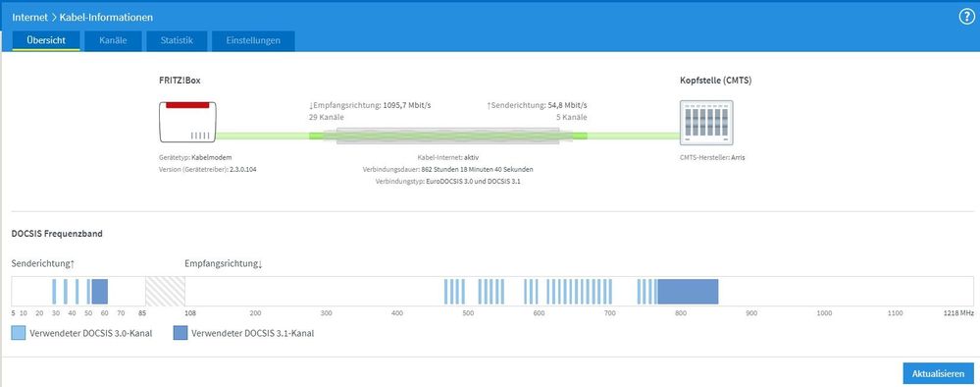Click the hatched gap between 85 and 108
980x387 pixels.
click(x=165, y=291)
